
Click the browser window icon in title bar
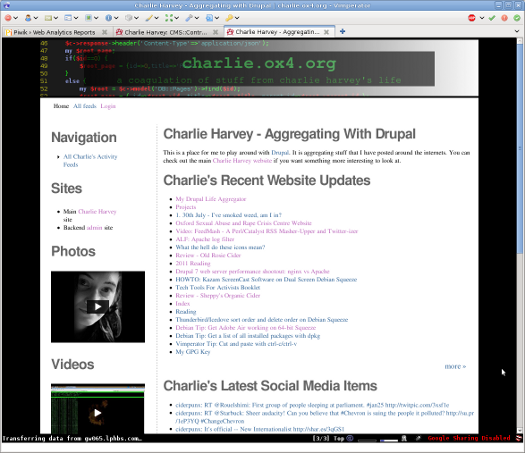tap(6, 5)
